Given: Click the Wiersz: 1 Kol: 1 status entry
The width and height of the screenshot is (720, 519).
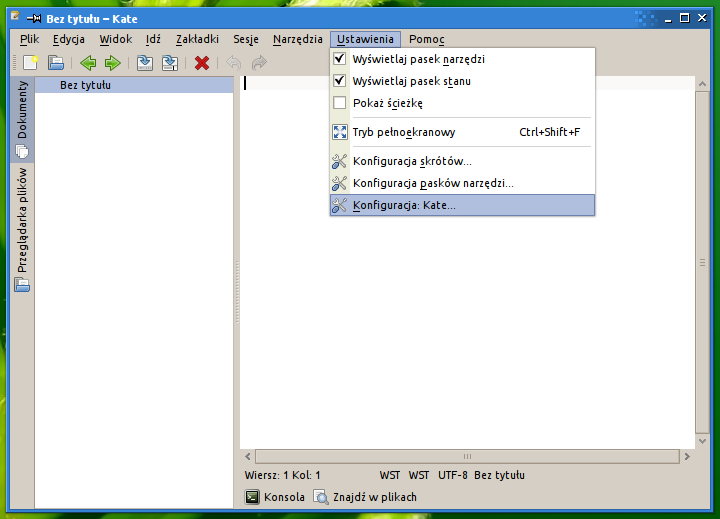Looking at the screenshot, I should pyautogui.click(x=282, y=475).
